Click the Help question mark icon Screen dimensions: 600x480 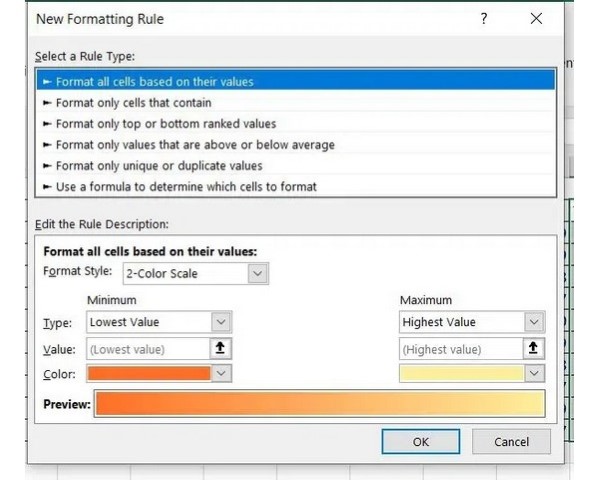(x=484, y=18)
